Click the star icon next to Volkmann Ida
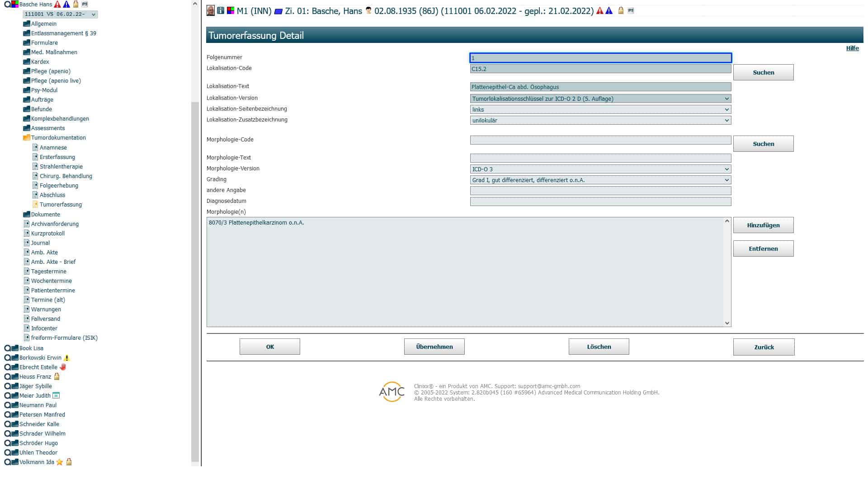This screenshot has height=488, width=868. 60,462
